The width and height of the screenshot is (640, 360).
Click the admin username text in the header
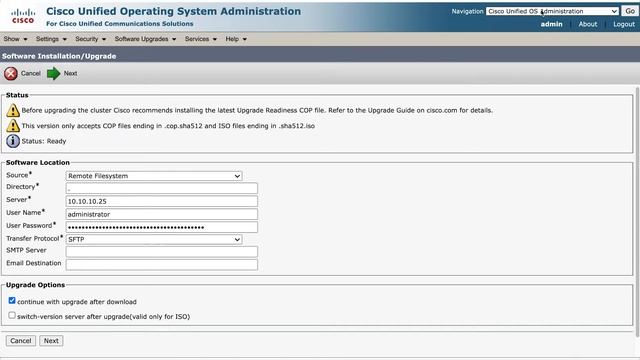pyautogui.click(x=551, y=24)
